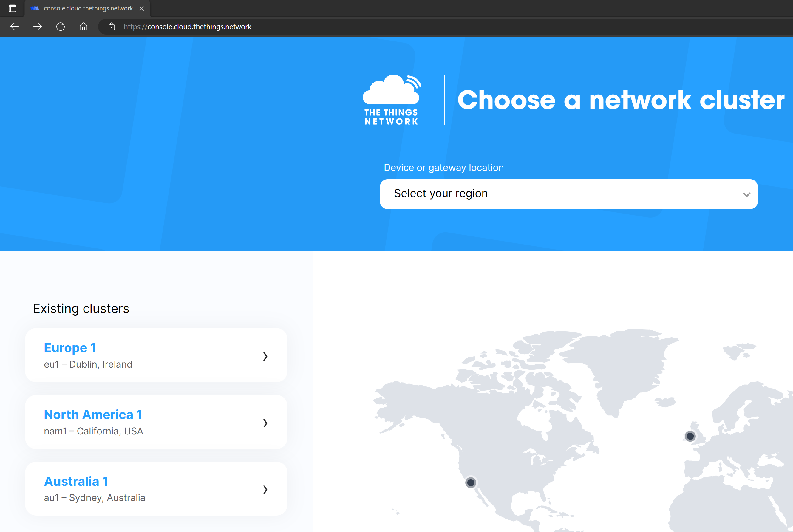Click the 'eu1 – Dublin, Ireland' text
This screenshot has width=793, height=532.
[88, 364]
